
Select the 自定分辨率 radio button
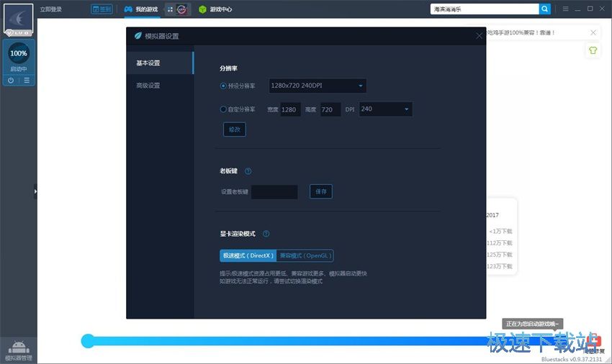223,109
